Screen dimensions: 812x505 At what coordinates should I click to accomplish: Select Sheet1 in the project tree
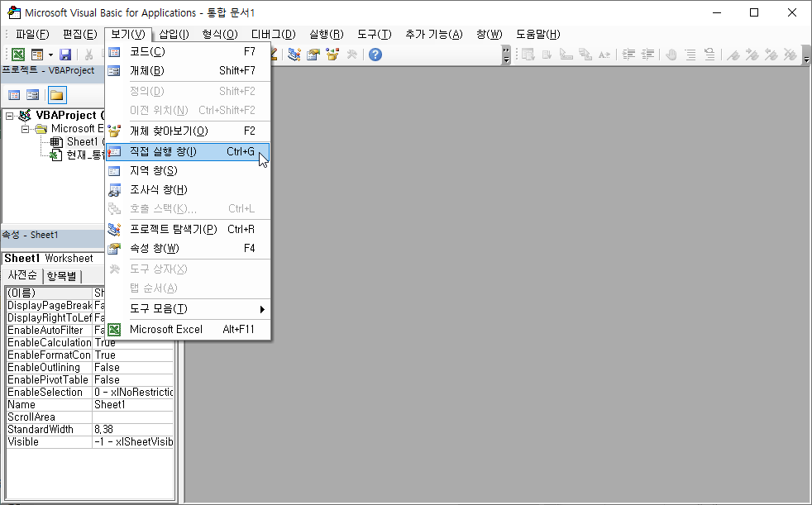83,142
